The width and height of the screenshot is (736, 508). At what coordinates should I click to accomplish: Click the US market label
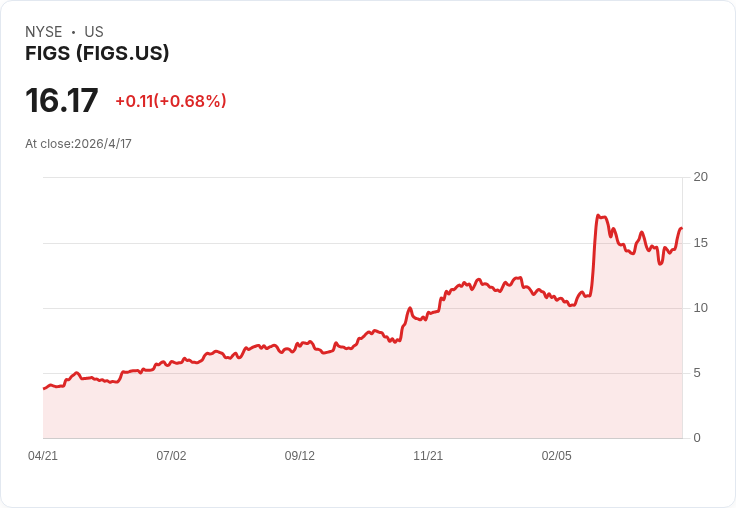pos(94,32)
